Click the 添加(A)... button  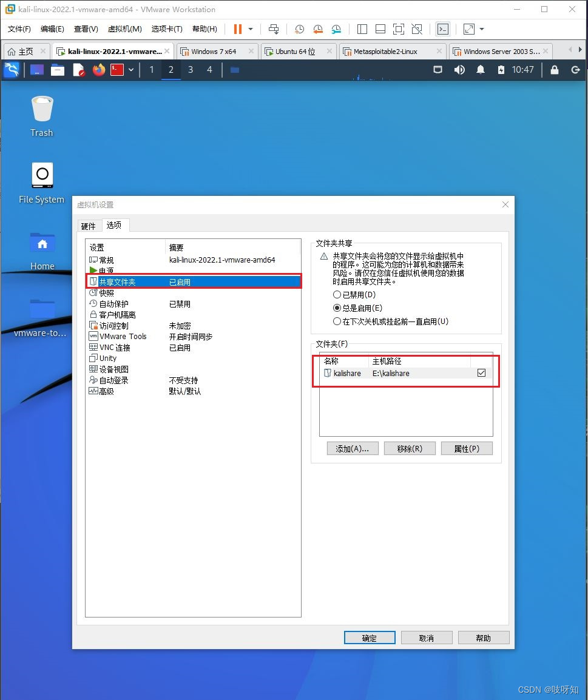click(353, 449)
